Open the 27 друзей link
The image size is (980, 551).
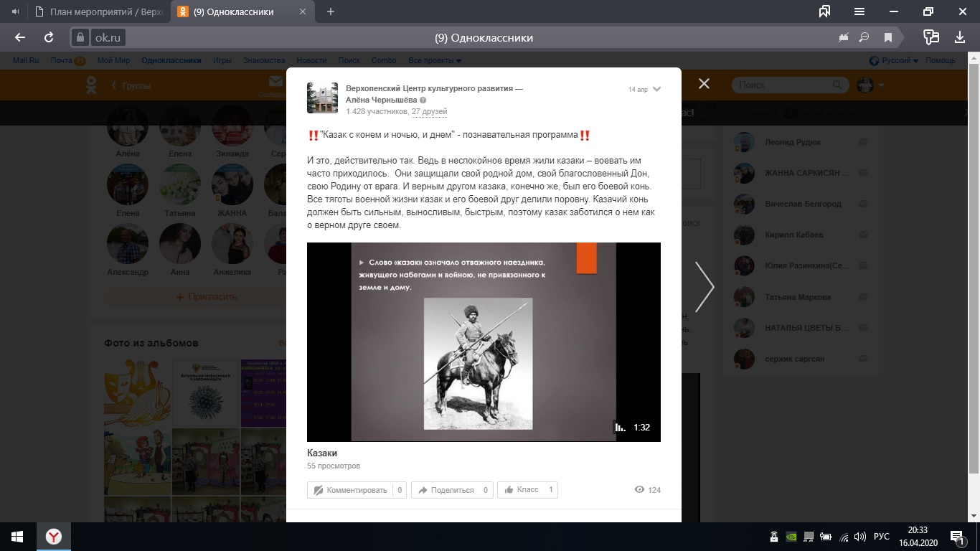[x=429, y=112]
